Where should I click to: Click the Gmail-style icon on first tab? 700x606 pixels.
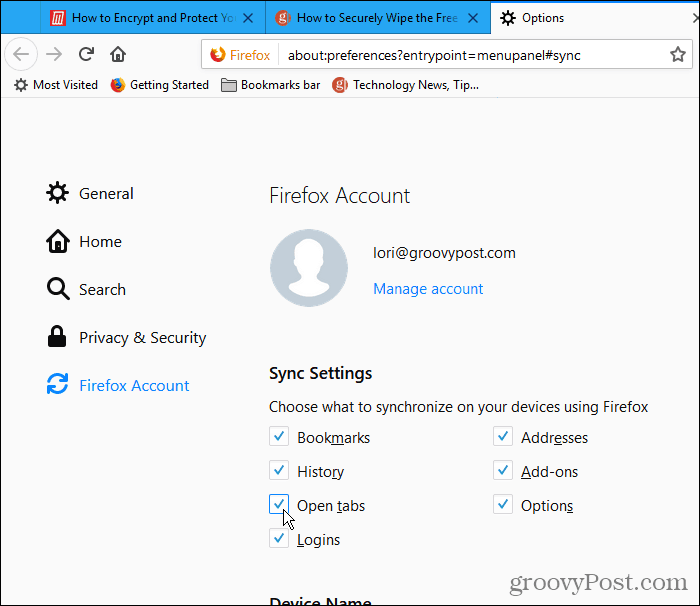[58, 18]
